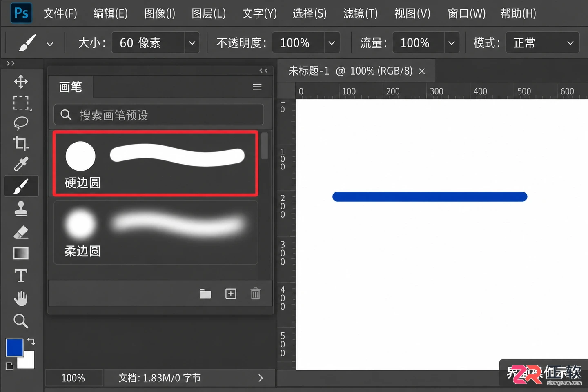Viewport: 588px width, 392px height.
Task: Open the brush panel hamburger menu
Action: coord(257,87)
